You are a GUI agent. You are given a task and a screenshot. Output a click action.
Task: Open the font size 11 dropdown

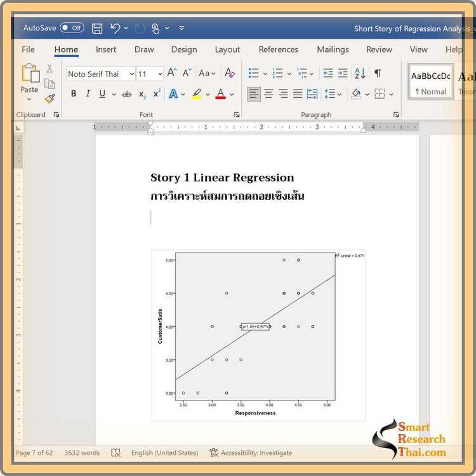tap(160, 74)
